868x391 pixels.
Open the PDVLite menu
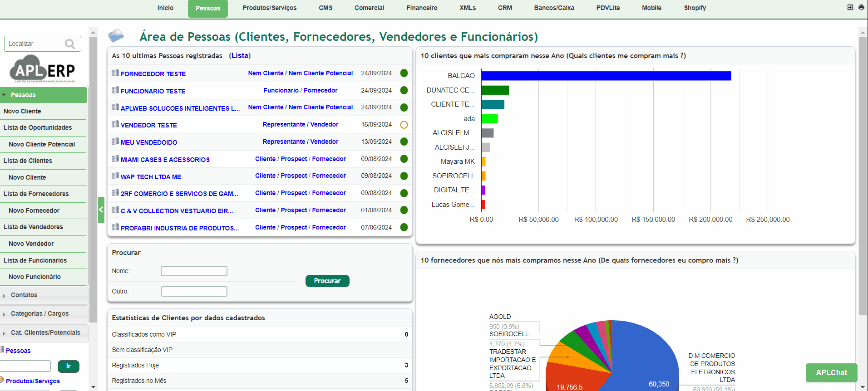click(608, 8)
